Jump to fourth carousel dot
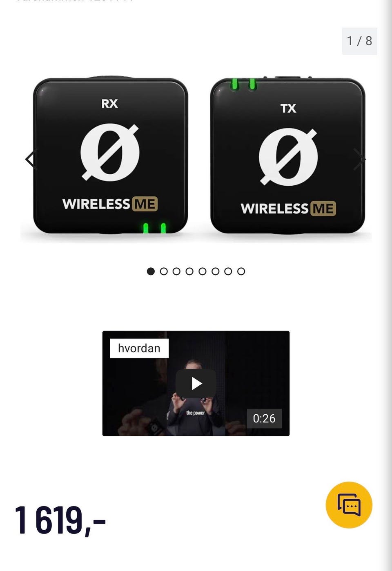The height and width of the screenshot is (571, 392). point(189,271)
